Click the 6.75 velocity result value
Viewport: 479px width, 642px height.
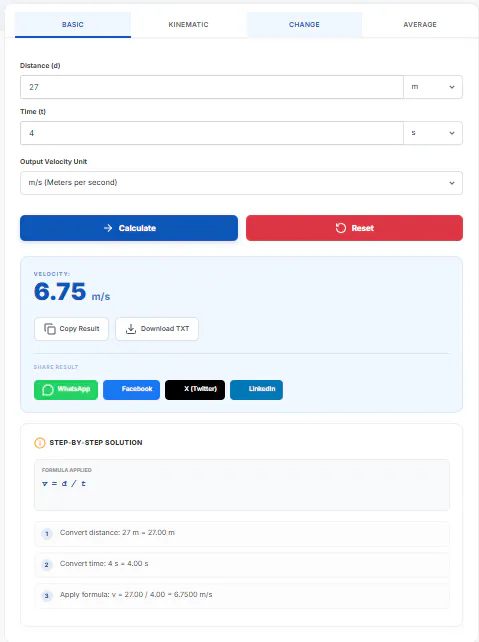pyautogui.click(x=60, y=292)
